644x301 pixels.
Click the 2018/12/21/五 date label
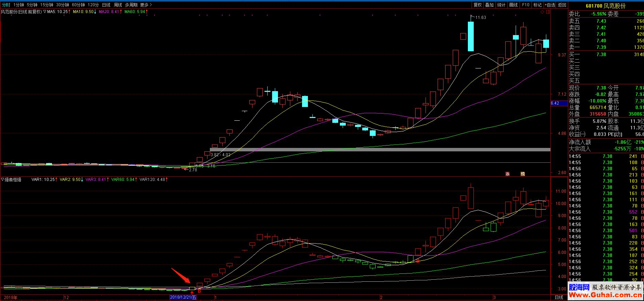click(x=183, y=298)
